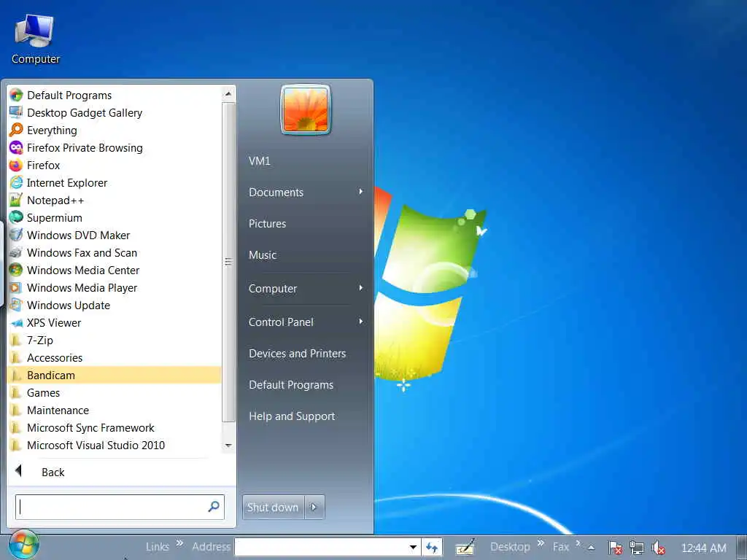The height and width of the screenshot is (560, 747).
Task: Launch Windows Media Center icon
Action: (16, 270)
